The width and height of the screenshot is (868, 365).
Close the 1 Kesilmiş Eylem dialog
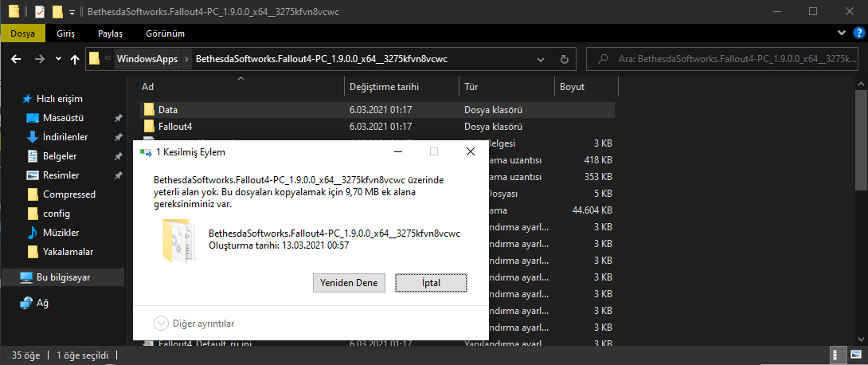(x=470, y=151)
